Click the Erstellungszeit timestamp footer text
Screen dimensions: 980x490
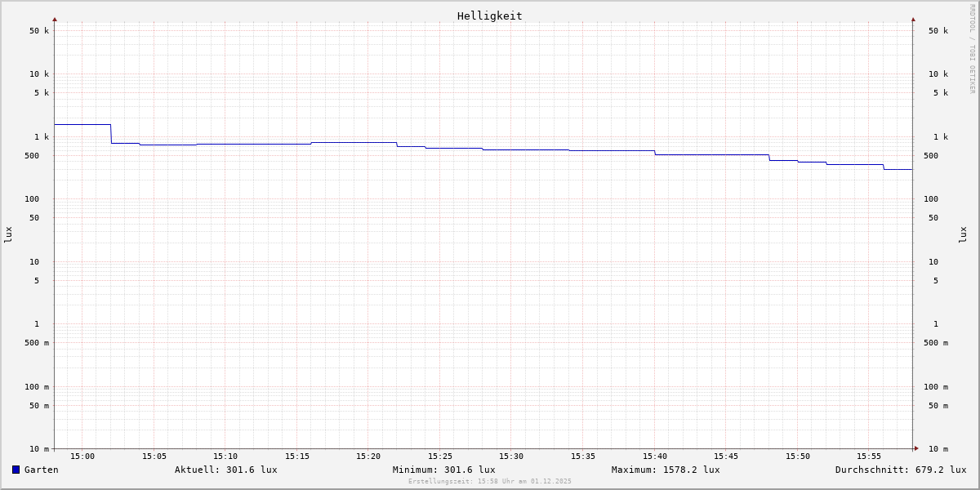[x=490, y=482]
